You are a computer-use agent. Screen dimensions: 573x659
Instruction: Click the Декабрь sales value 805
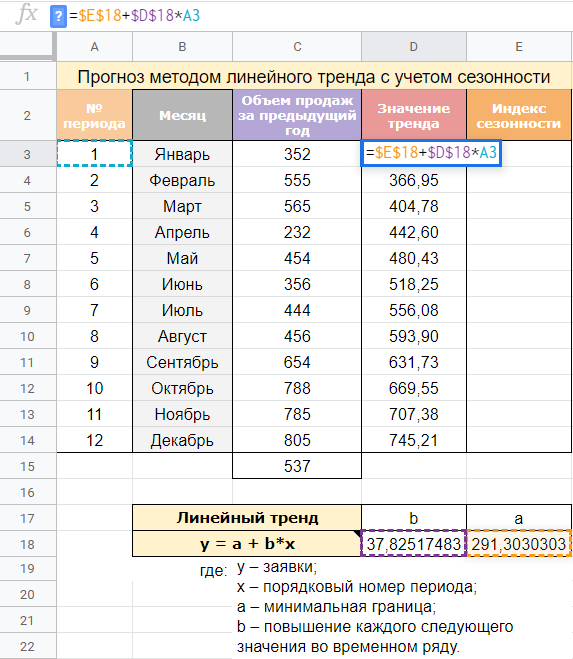(x=297, y=440)
